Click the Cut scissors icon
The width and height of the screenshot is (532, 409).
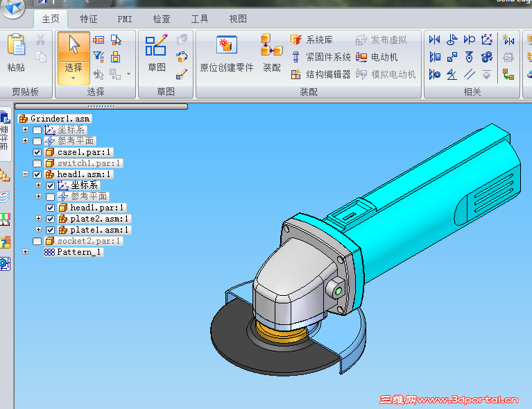[41, 40]
